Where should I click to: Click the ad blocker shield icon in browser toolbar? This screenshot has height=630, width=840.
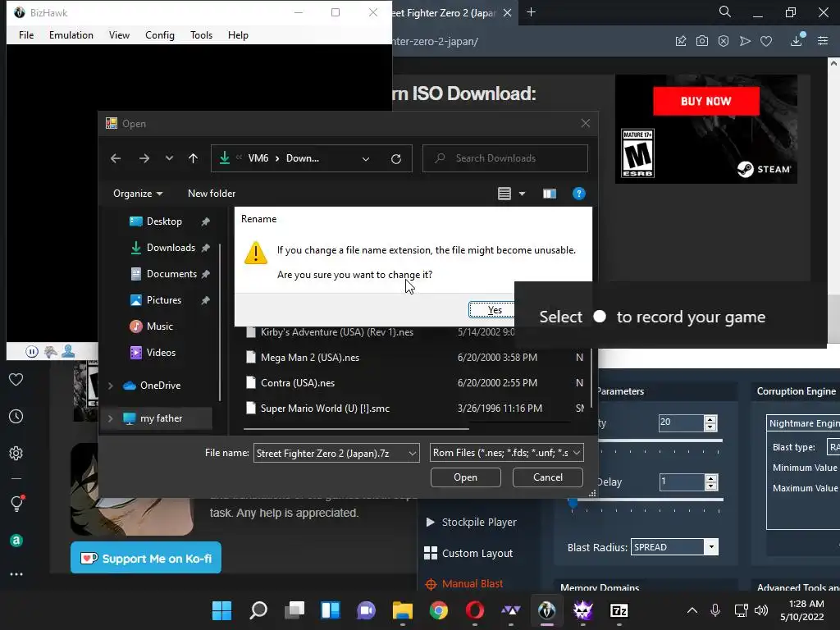724,41
